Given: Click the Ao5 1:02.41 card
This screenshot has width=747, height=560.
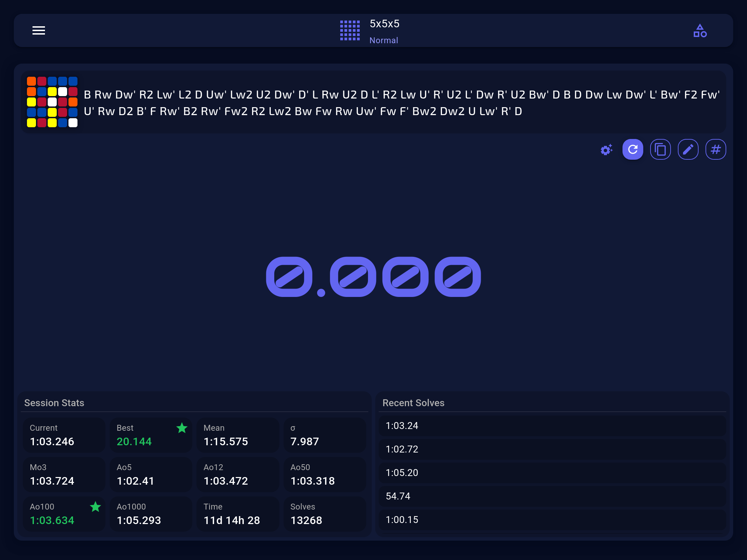Looking at the screenshot, I should coord(151,475).
